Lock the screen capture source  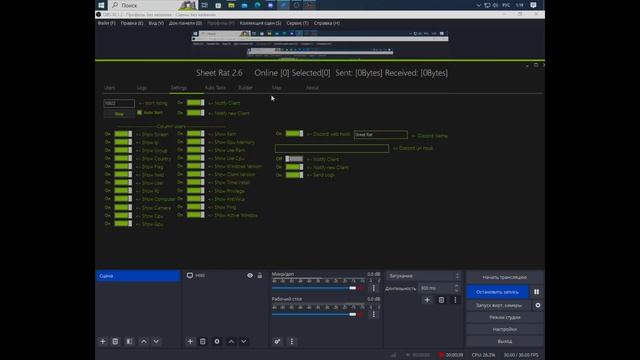point(260,276)
